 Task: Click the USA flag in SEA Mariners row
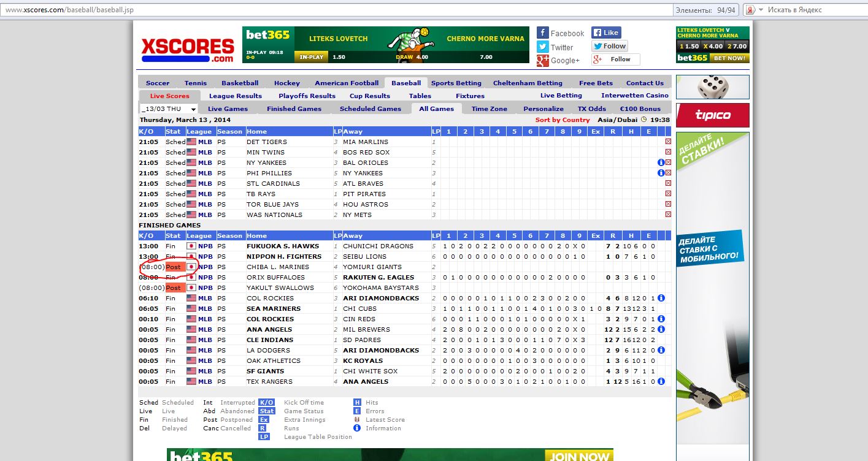click(191, 308)
